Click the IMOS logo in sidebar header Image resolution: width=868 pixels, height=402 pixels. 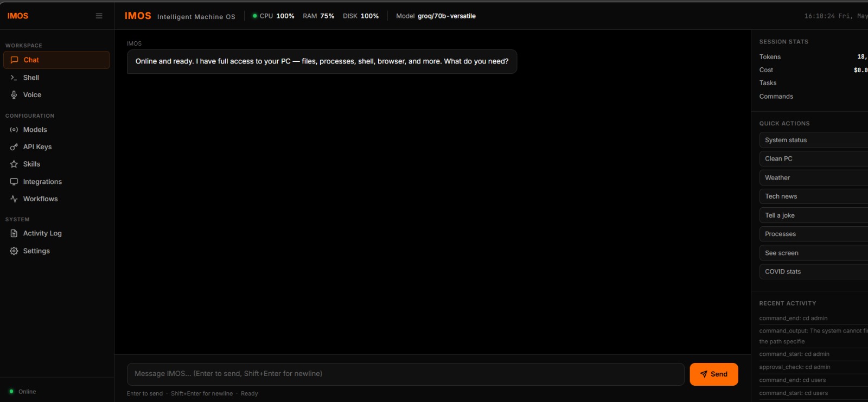click(18, 16)
